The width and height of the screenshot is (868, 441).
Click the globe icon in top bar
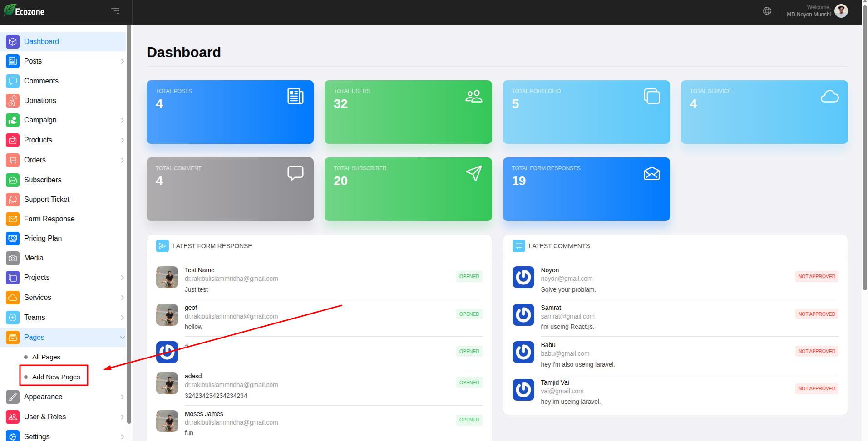point(767,11)
